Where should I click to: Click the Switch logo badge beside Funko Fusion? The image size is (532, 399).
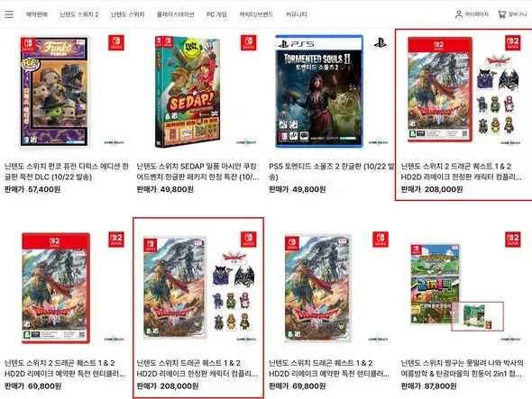click(116, 42)
